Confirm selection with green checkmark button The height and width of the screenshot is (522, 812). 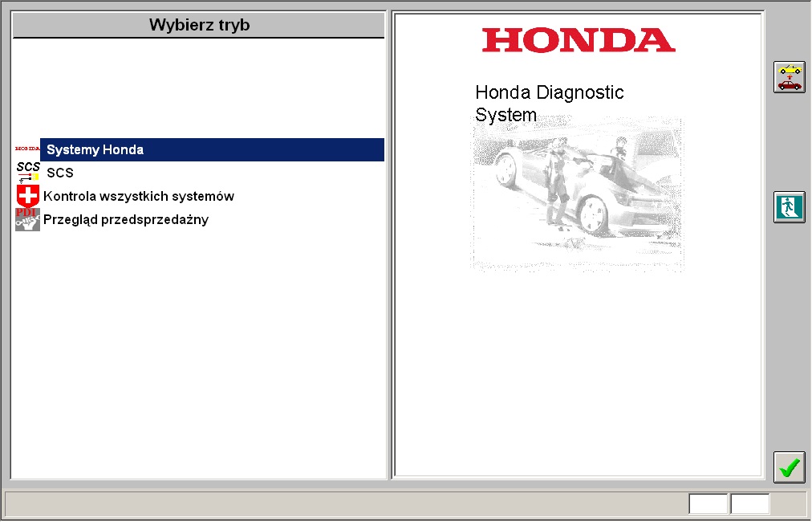point(790,467)
